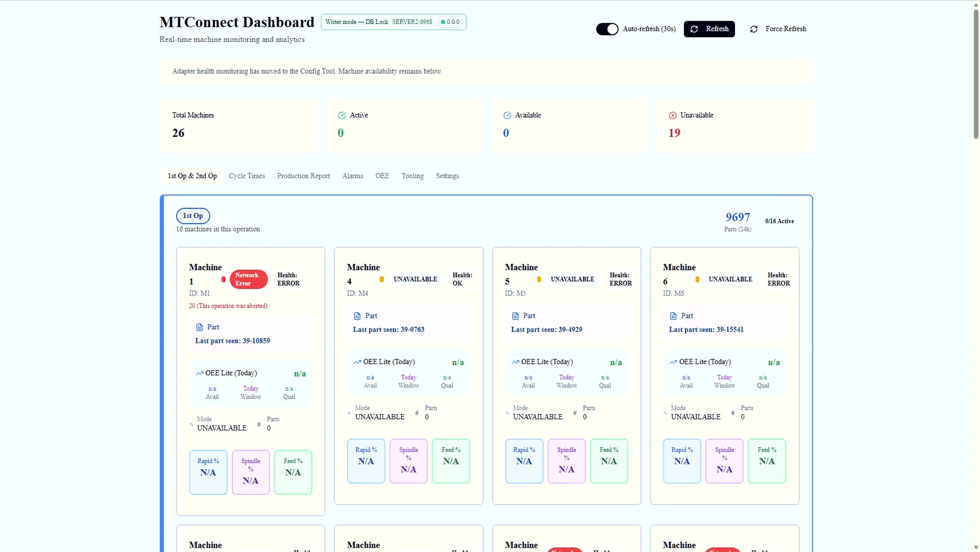Click the ID: M4 label

pos(358,293)
